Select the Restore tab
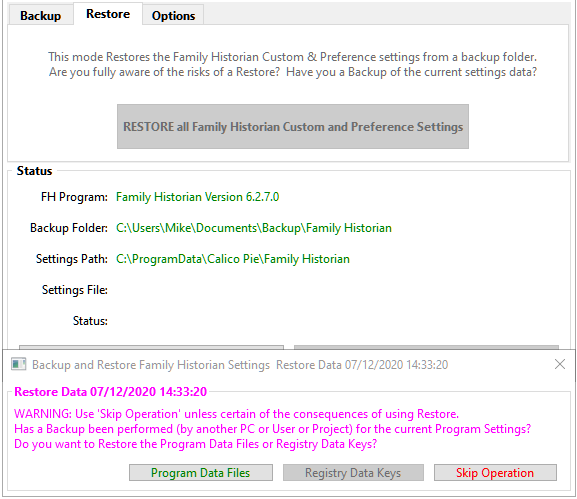The height and width of the screenshot is (499, 577). [x=108, y=14]
